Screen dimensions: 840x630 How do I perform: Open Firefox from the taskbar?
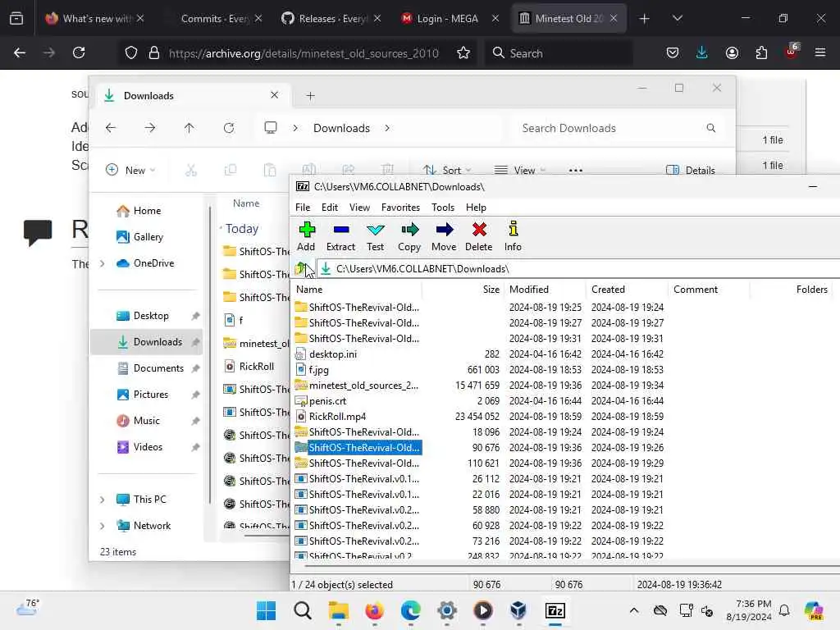[x=374, y=610]
